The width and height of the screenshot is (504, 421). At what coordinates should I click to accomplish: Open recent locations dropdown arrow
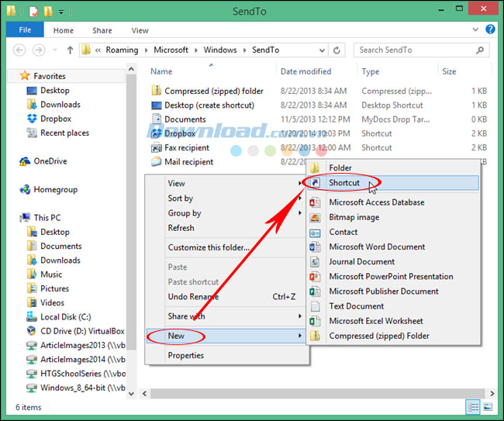pyautogui.click(x=55, y=50)
